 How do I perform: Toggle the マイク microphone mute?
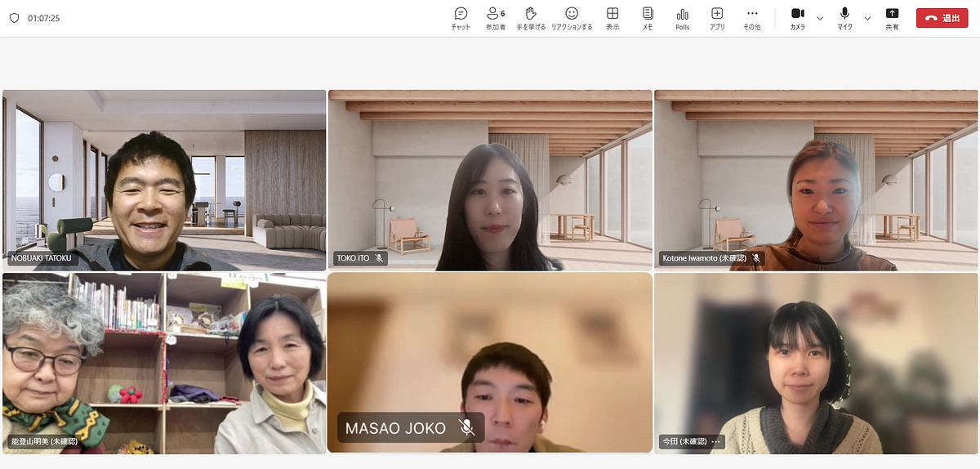click(x=844, y=18)
